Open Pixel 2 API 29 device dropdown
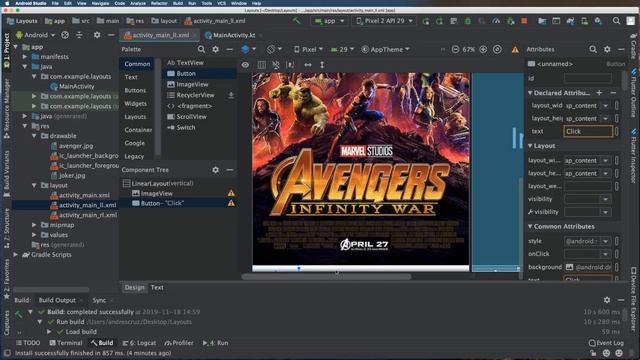Image resolution: width=640 pixels, height=360 pixels. click(384, 20)
